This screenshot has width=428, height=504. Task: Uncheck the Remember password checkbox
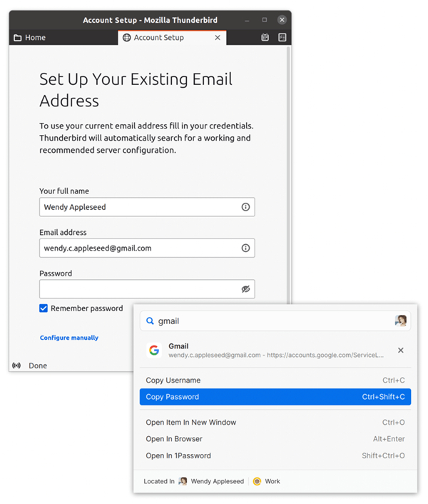pyautogui.click(x=44, y=308)
